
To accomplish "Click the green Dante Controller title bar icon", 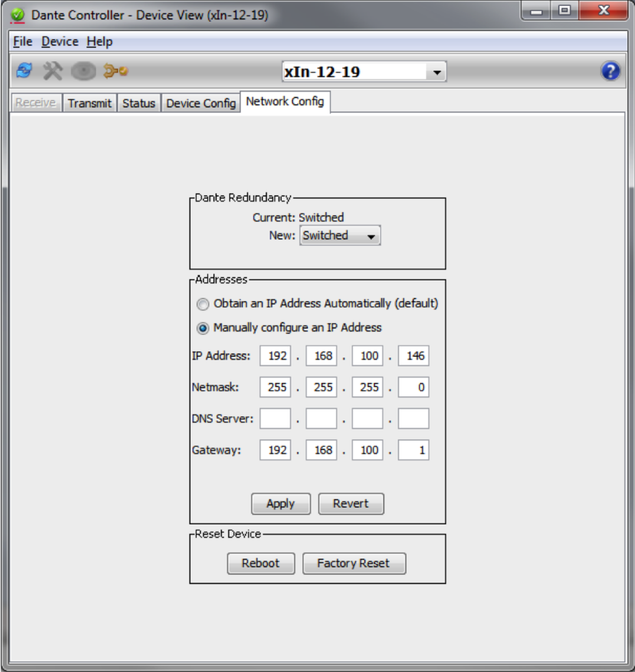I will [x=18, y=15].
